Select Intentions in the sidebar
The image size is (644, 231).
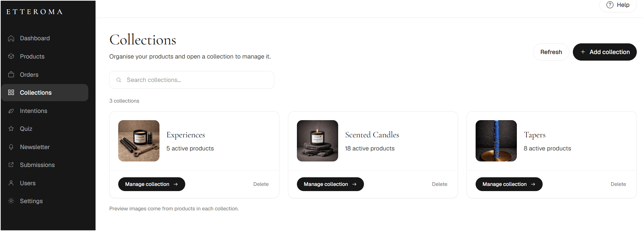(x=45, y=111)
